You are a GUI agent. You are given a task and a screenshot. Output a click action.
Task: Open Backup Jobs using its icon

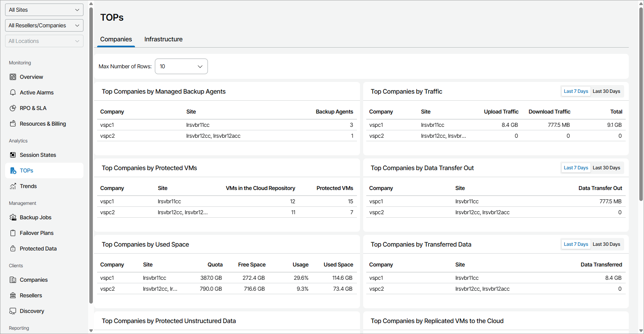13,217
